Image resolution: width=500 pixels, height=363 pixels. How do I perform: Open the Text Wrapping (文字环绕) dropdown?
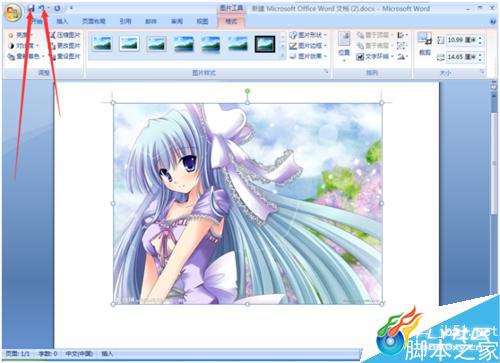375,56
